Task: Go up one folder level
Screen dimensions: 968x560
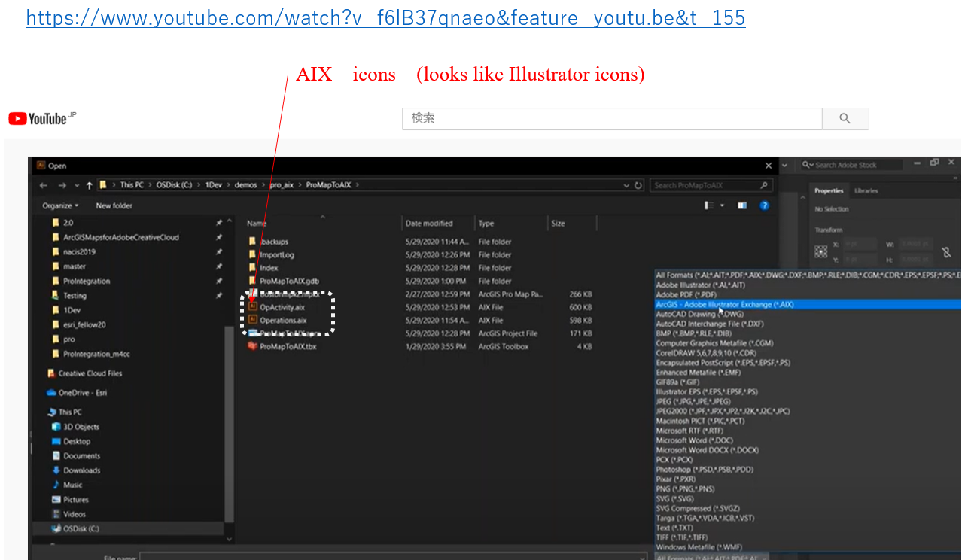Action: 90,185
